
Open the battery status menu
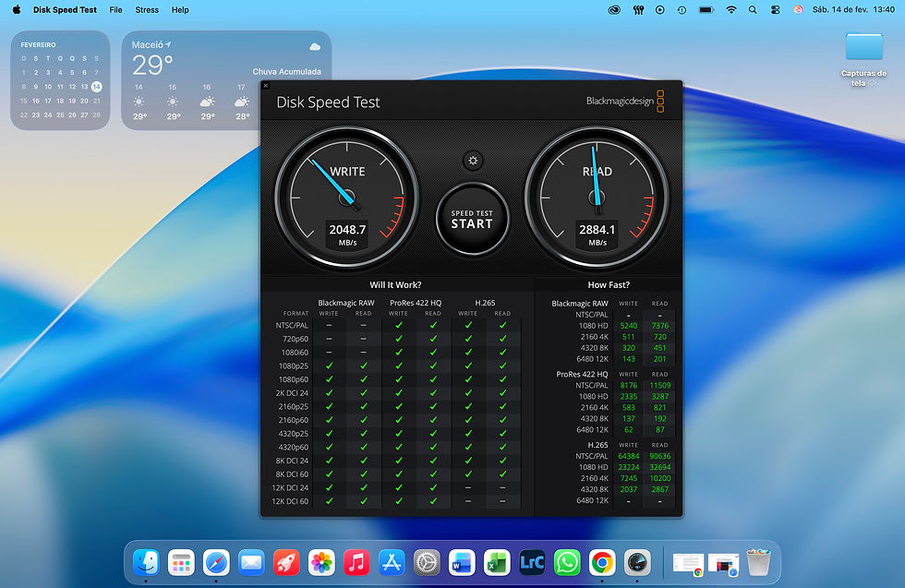pyautogui.click(x=706, y=9)
